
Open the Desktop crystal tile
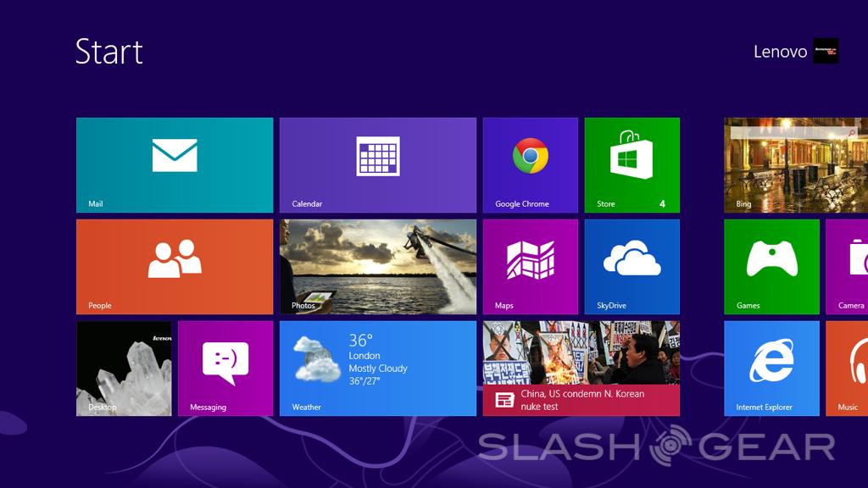(x=124, y=369)
